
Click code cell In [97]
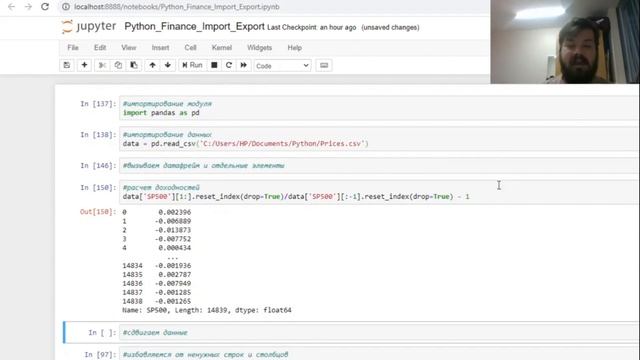click(380, 354)
